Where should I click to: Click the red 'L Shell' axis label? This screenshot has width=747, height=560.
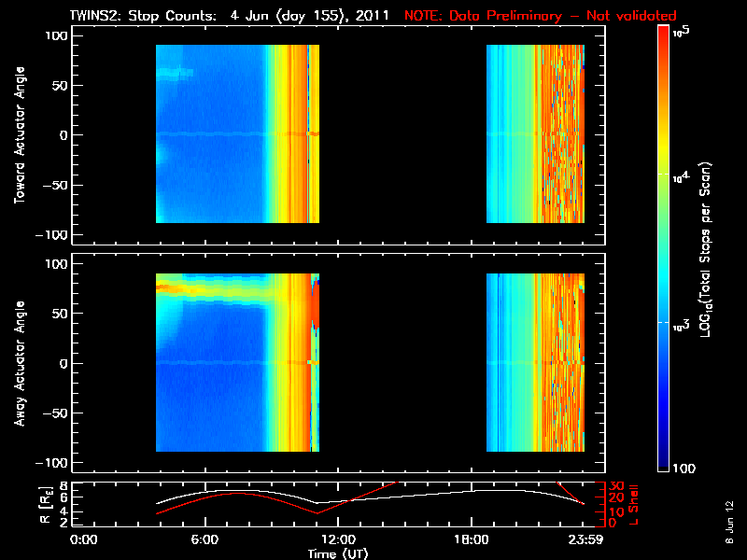(633, 505)
